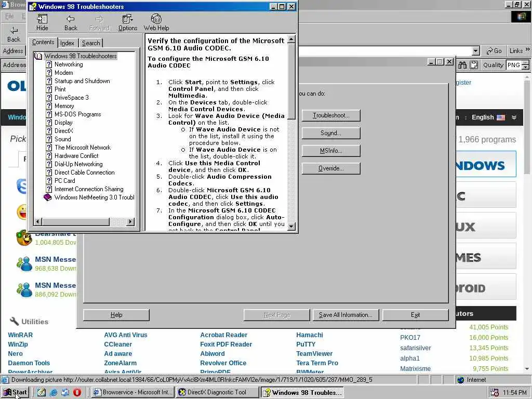Open the Startup and Shutdown topic
This screenshot has width=532, height=399.
point(82,81)
